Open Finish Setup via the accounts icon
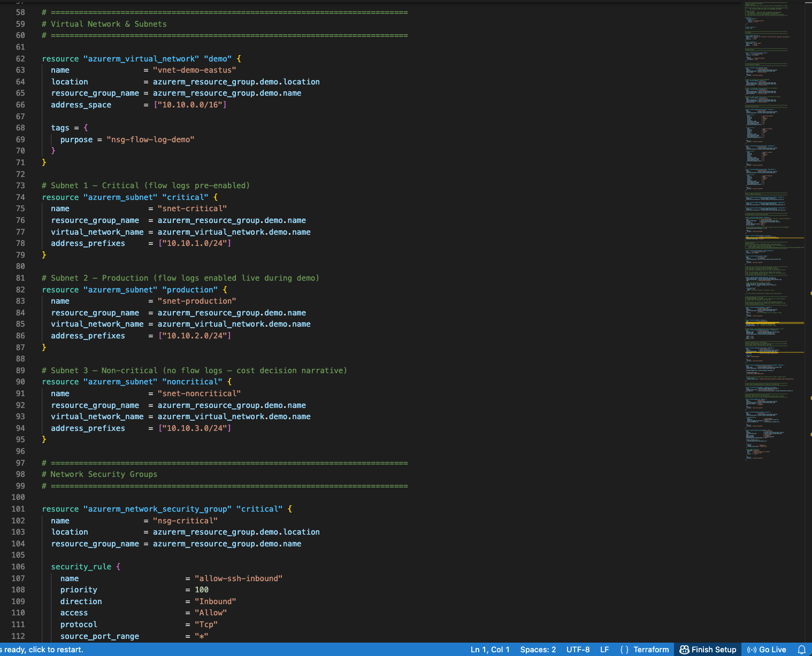Viewport: 812px width, 656px height. [x=707, y=649]
